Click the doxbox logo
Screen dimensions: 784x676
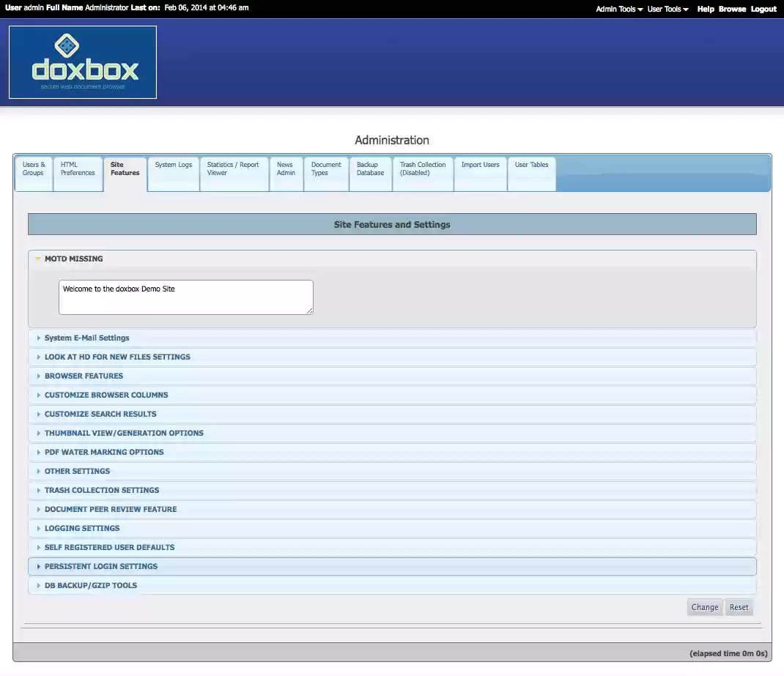pos(82,62)
